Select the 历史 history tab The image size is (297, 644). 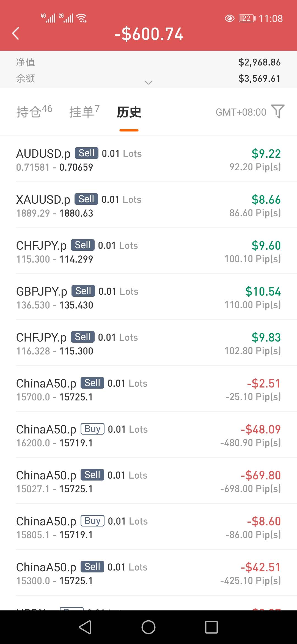129,112
